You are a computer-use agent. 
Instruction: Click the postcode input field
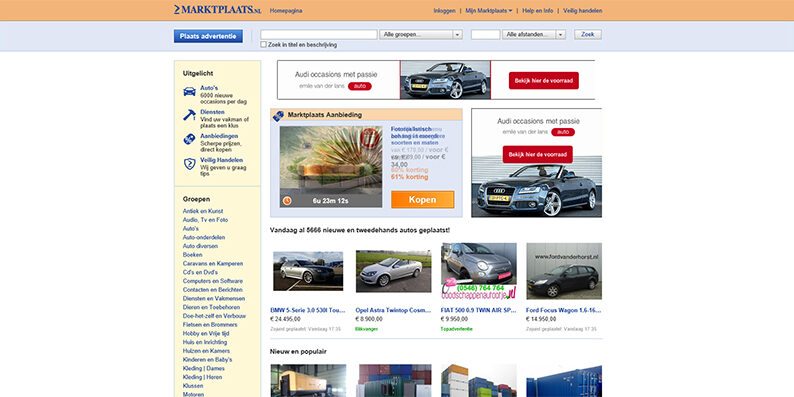486,34
